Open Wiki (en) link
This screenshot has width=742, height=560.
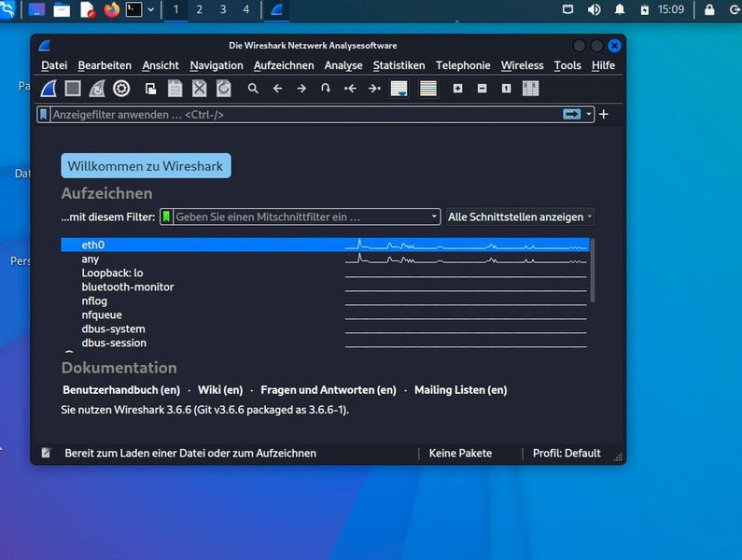[220, 390]
